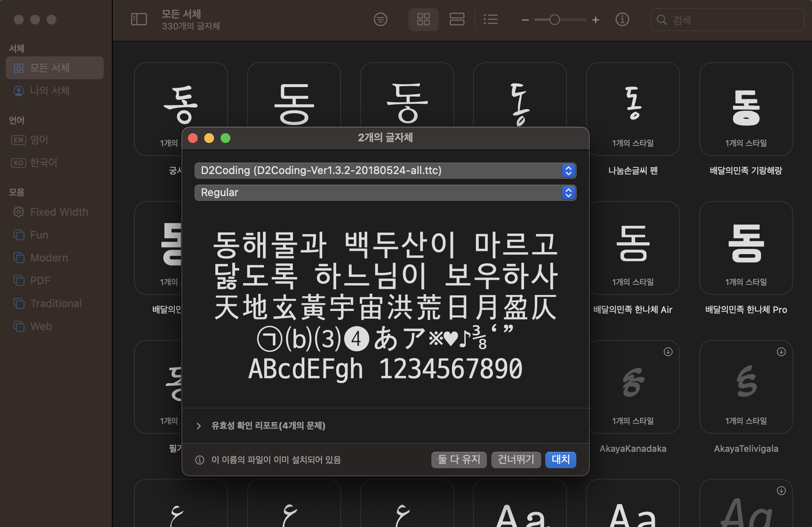Expand the 유효성 확인 리포트 section

[x=199, y=426]
